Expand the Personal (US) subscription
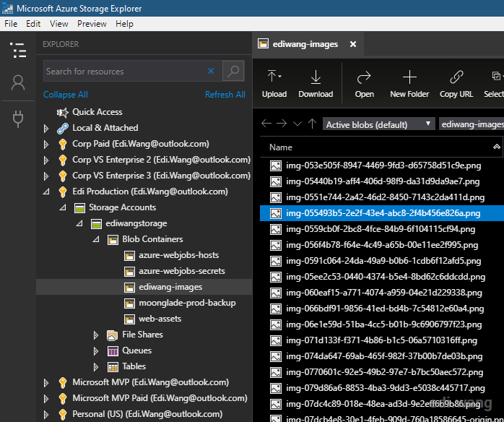504x422 pixels. tap(46, 415)
